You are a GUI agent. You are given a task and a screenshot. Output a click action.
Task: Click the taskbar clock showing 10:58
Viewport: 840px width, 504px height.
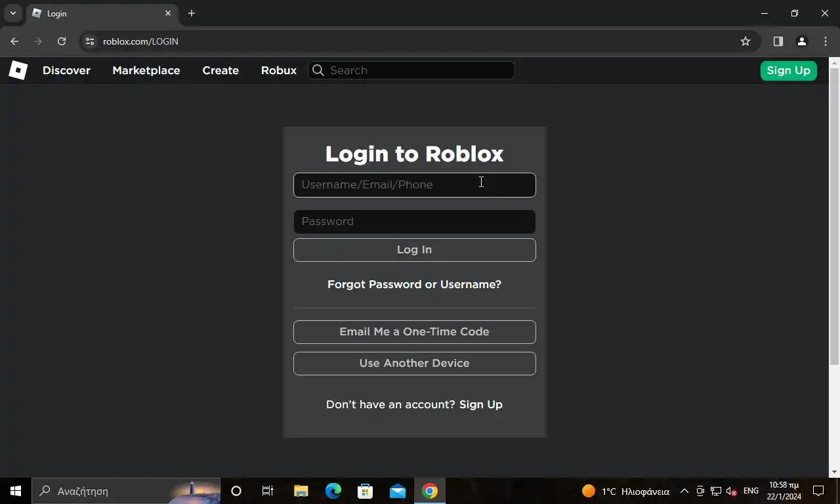click(784, 491)
